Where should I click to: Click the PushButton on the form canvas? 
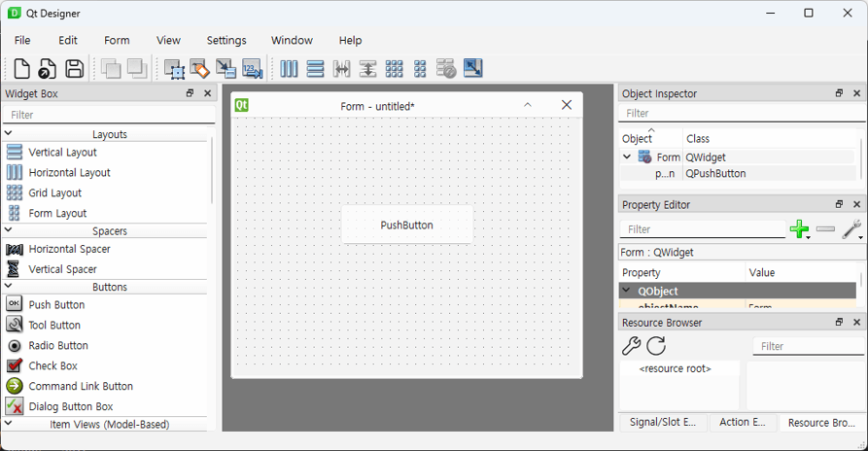pyautogui.click(x=407, y=225)
